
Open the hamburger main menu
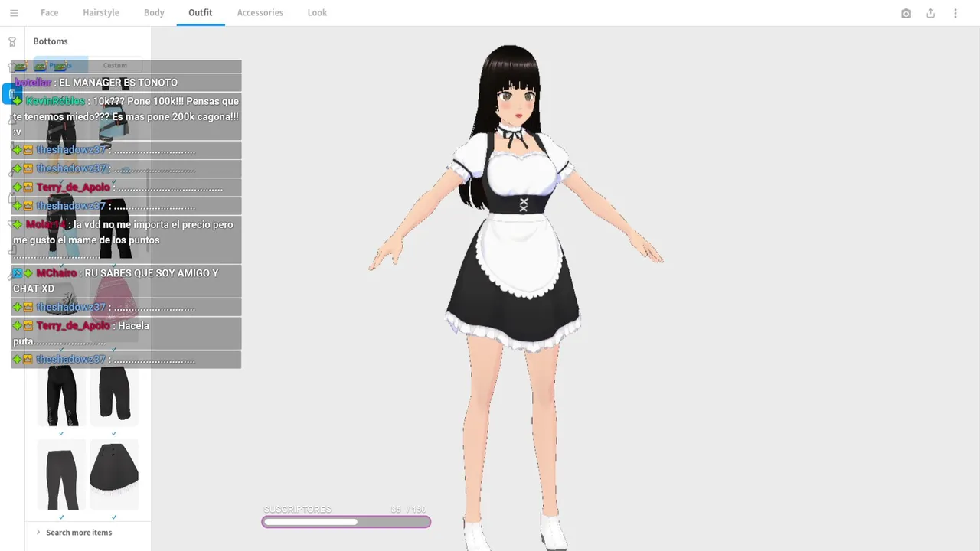pyautogui.click(x=14, y=13)
